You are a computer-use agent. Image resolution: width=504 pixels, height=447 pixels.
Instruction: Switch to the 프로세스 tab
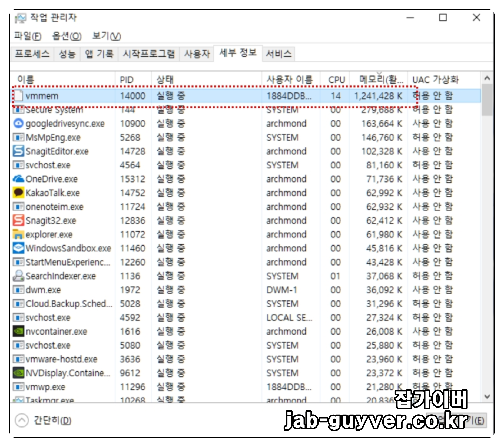(32, 54)
